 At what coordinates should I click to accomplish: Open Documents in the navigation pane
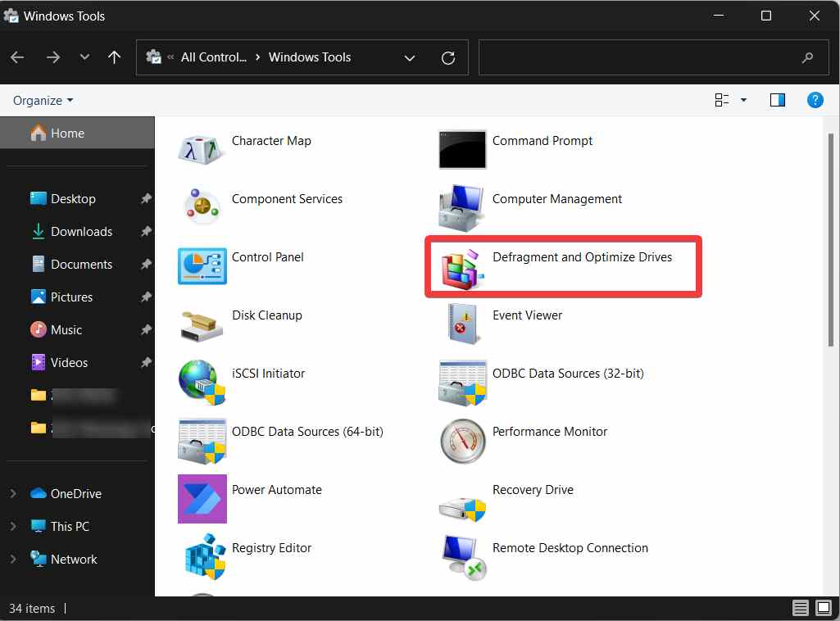pyautogui.click(x=77, y=264)
